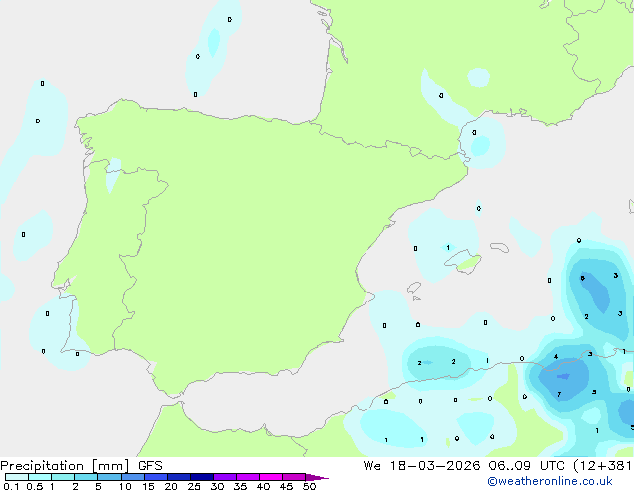This screenshot has height=490, width=634.
Task: Click the 10–15 mm legend color box
Action: (132, 477)
